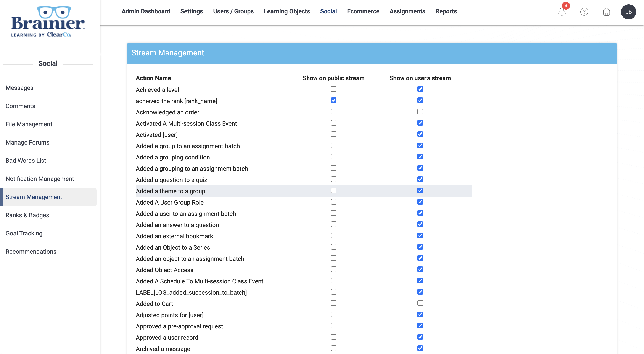Open Manage Forums page
644x354 pixels.
pyautogui.click(x=27, y=143)
